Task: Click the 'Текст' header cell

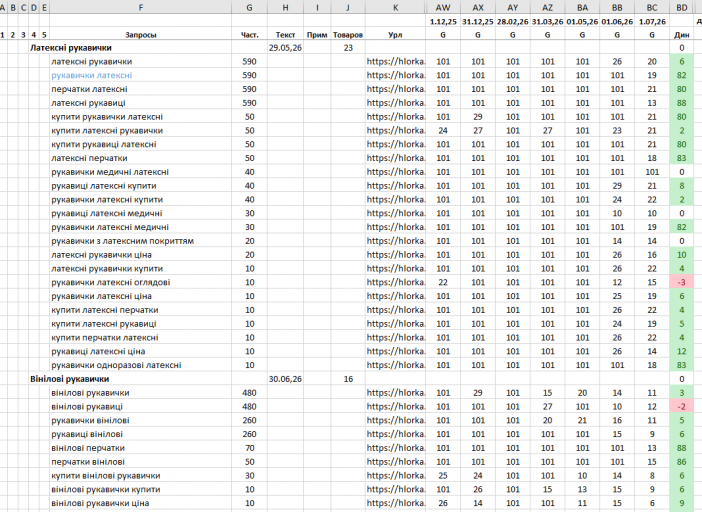Action: (x=285, y=34)
